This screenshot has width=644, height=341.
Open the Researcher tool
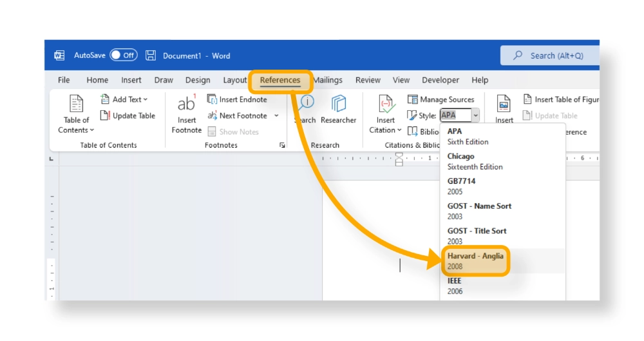click(338, 108)
